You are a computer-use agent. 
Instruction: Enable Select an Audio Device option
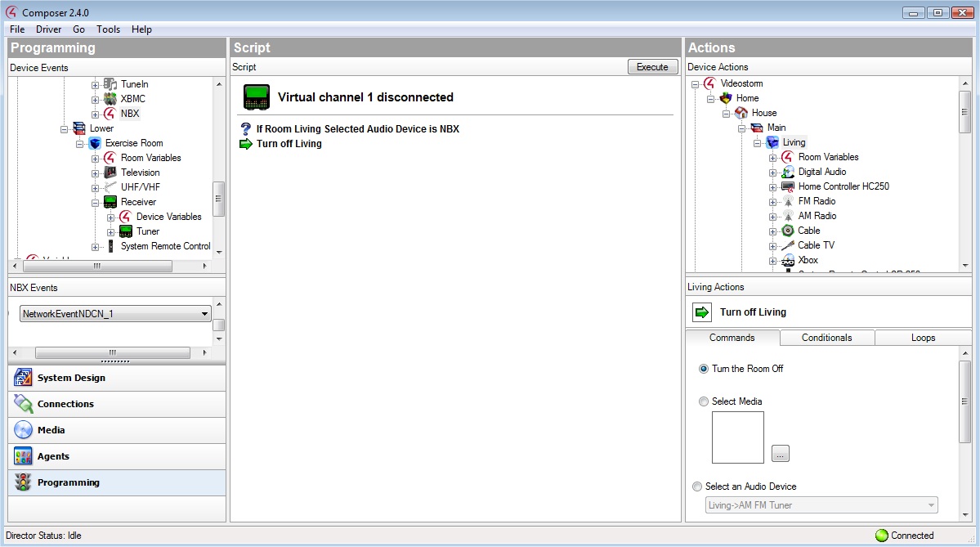(x=697, y=486)
